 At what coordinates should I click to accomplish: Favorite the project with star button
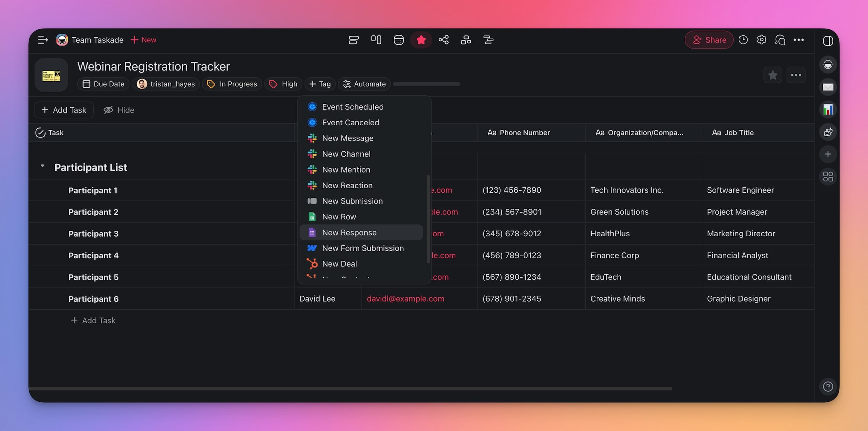[772, 75]
